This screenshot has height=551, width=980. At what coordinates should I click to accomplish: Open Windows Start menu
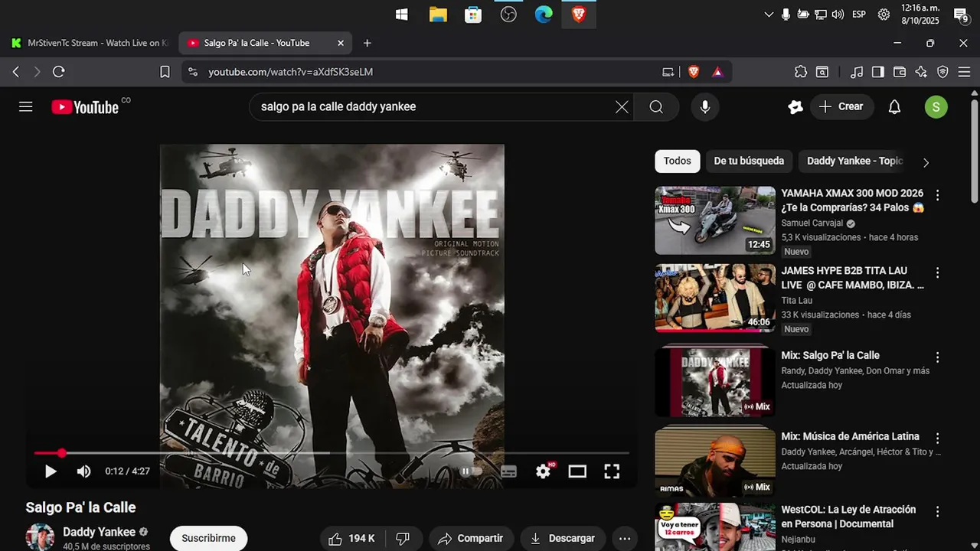[x=401, y=15]
